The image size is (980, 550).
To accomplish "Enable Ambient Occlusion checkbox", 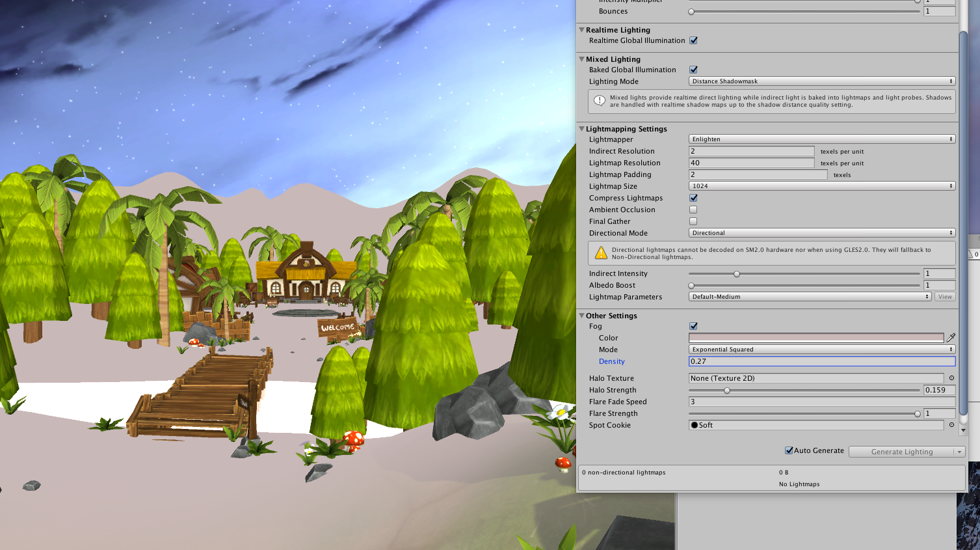I will pyautogui.click(x=693, y=210).
